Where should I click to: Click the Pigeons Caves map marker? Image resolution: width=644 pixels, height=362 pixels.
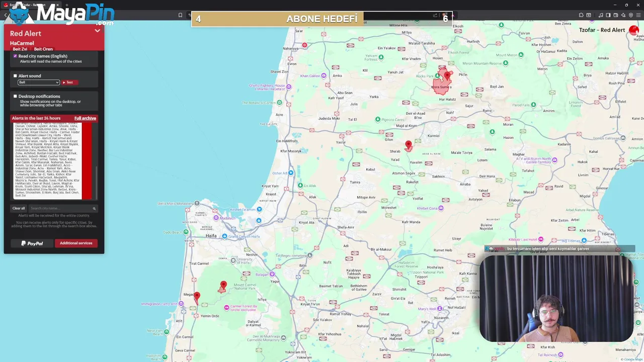pyautogui.click(x=378, y=119)
